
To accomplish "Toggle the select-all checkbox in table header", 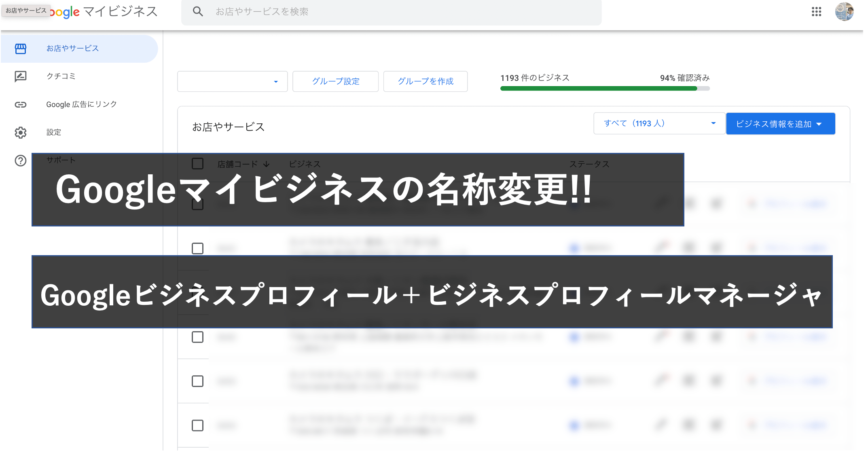I will 198,163.
